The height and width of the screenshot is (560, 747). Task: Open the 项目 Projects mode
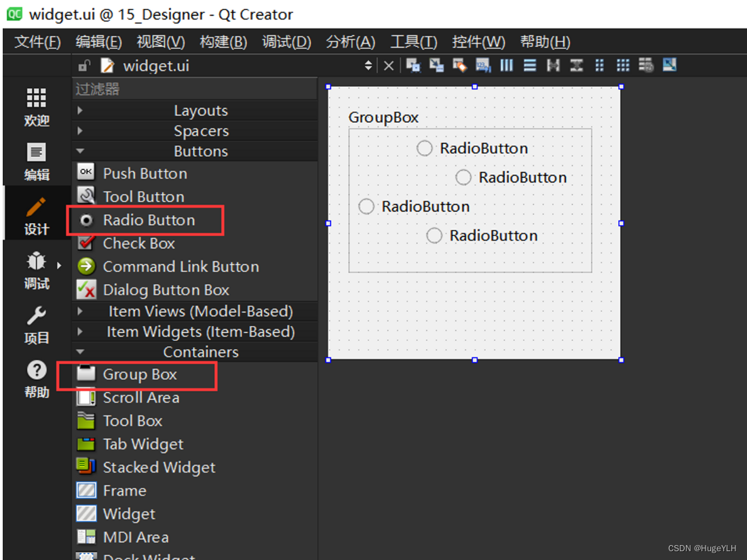pyautogui.click(x=37, y=325)
